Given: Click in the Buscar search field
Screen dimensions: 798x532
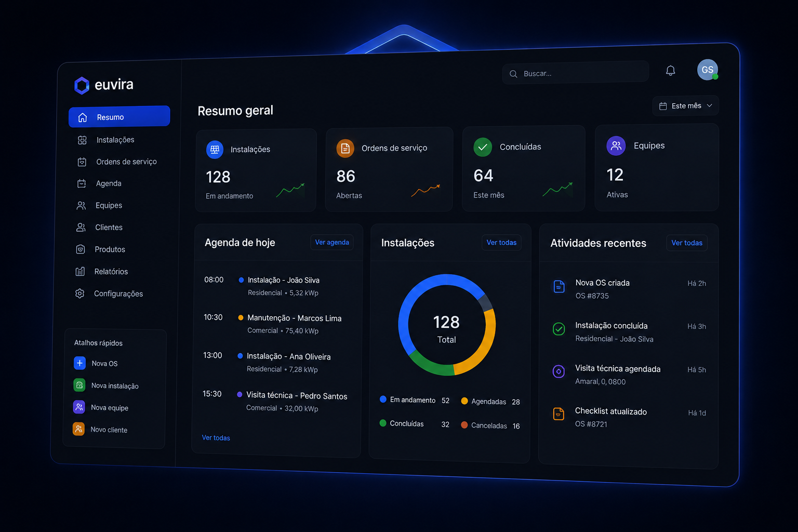Looking at the screenshot, I should [x=576, y=73].
